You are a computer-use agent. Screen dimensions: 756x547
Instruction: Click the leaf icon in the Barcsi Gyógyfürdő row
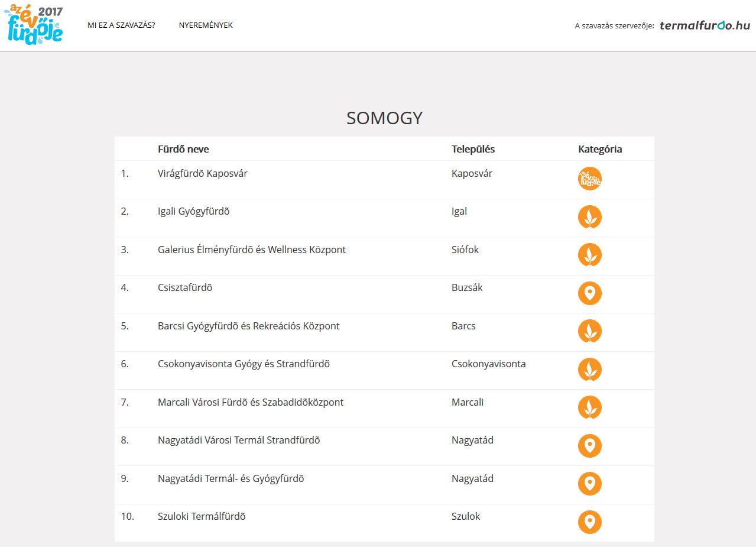[x=589, y=331]
